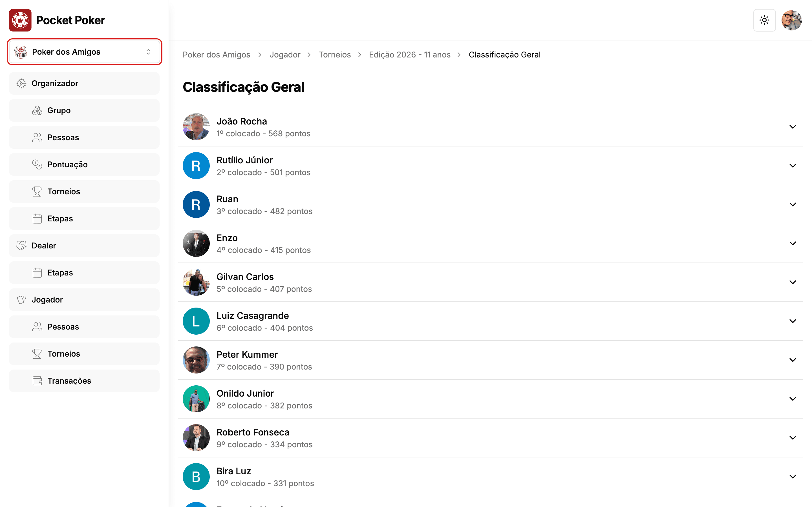This screenshot has height=507, width=812.
Task: Click the handshake Dealer icon
Action: point(21,245)
